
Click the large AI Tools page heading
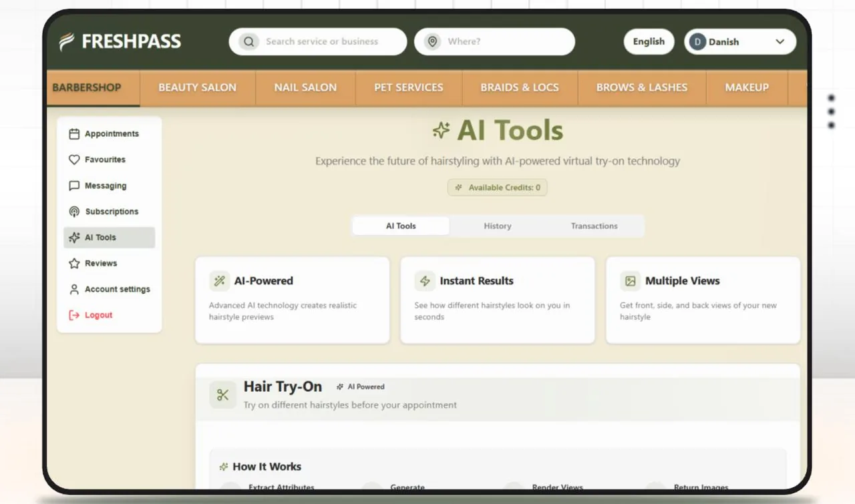510,130
